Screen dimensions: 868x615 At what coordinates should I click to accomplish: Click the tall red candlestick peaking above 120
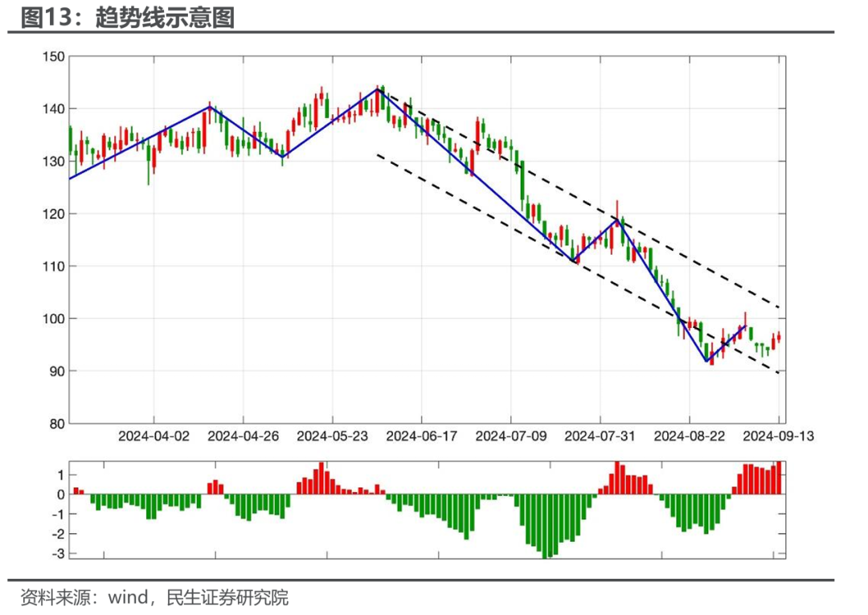coord(616,213)
